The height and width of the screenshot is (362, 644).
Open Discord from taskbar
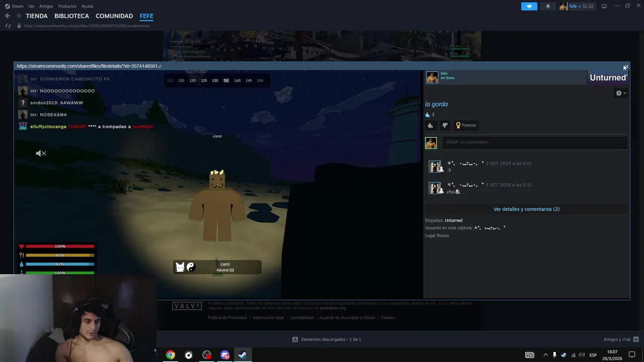pyautogui.click(x=225, y=355)
